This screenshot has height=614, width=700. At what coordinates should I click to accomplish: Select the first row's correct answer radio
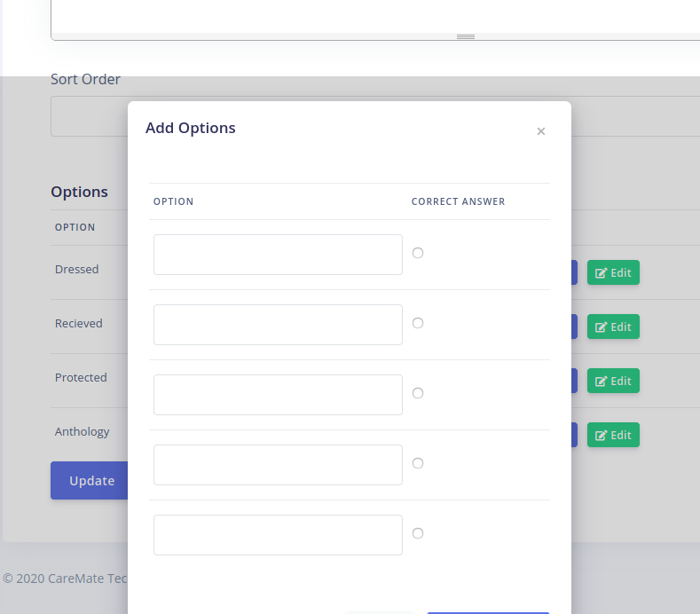click(418, 253)
